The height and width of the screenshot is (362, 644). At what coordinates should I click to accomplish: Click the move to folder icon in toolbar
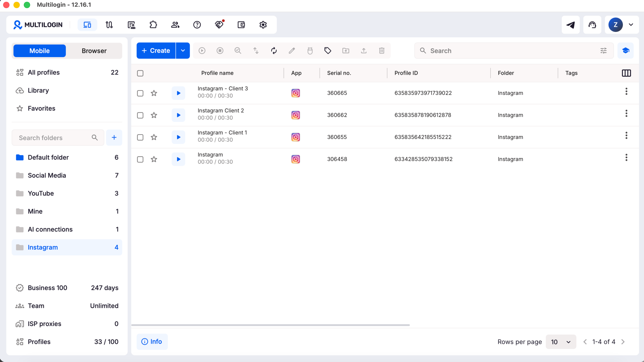(346, 51)
